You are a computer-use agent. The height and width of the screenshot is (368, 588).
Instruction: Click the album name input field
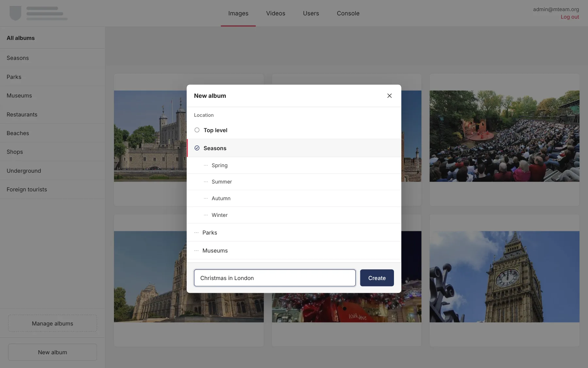click(275, 278)
